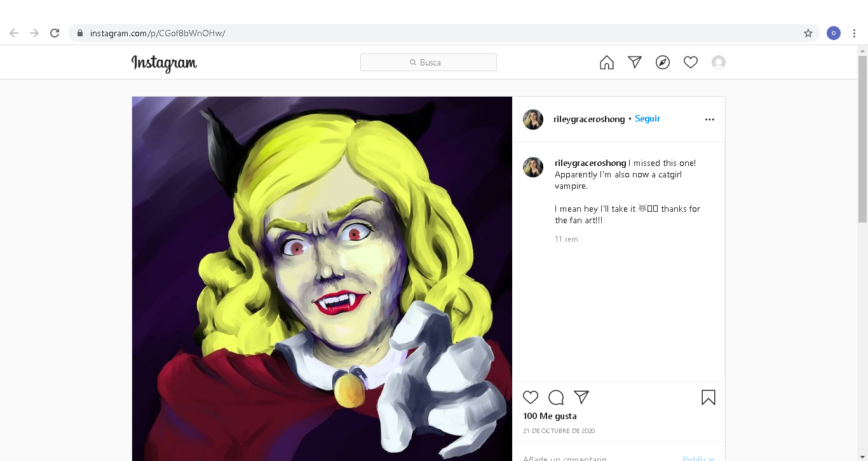Viewport: 868px width, 461px height.
Task: Open rileygraceroshong profile from post header
Action: [x=589, y=119]
